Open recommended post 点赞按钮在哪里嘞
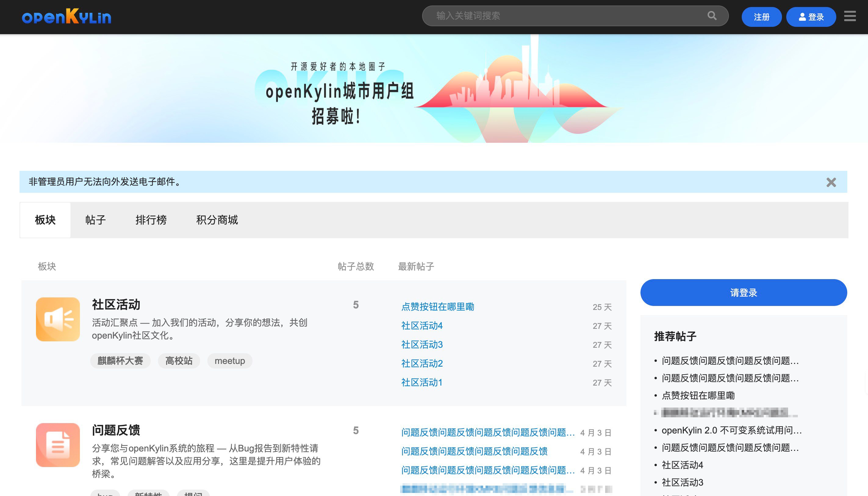This screenshot has height=496, width=868. pos(698,395)
